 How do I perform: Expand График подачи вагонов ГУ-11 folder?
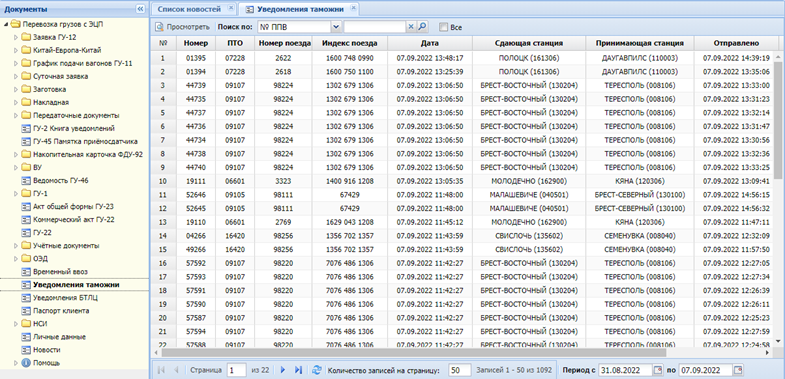pyautogui.click(x=16, y=63)
